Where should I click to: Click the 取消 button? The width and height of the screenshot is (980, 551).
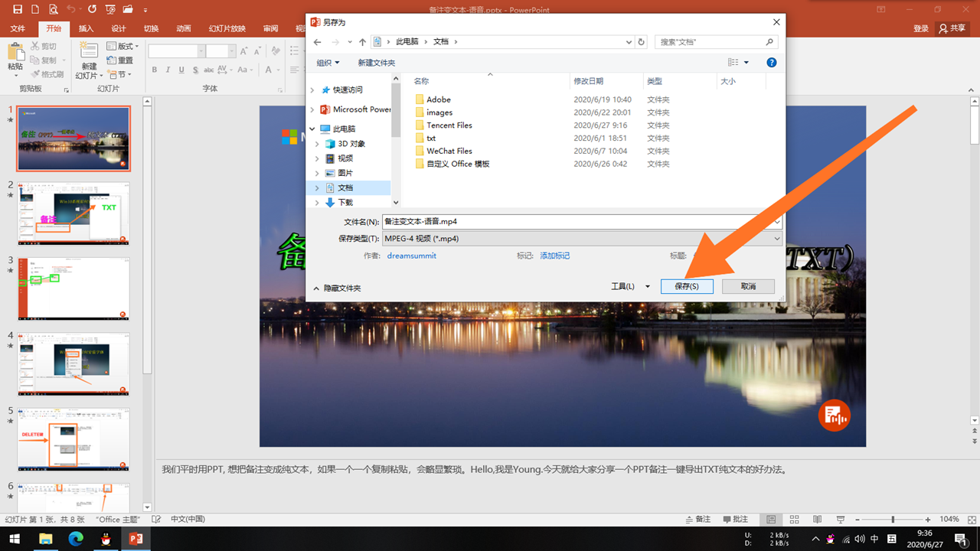coord(749,286)
